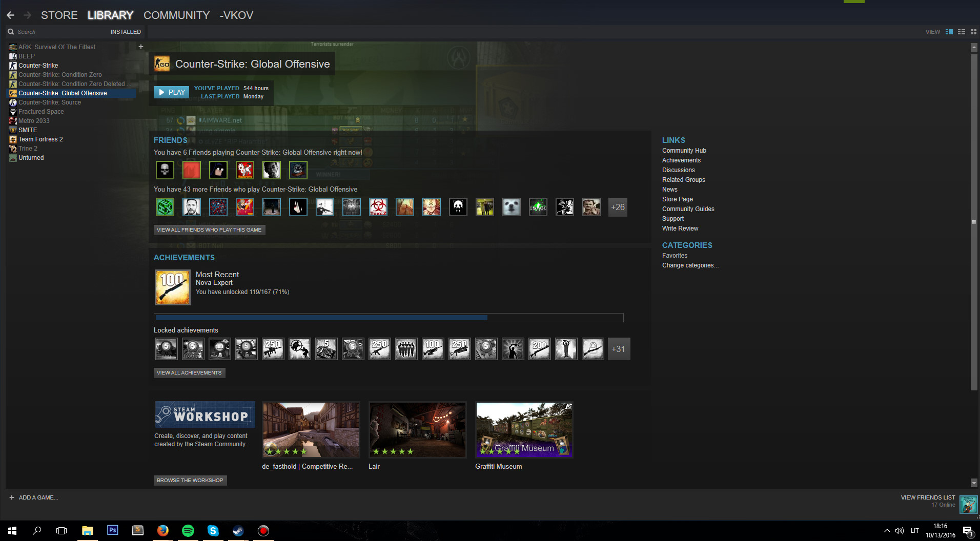
Task: Open Graffiti Museum workshop thumbnail
Action: pos(524,430)
